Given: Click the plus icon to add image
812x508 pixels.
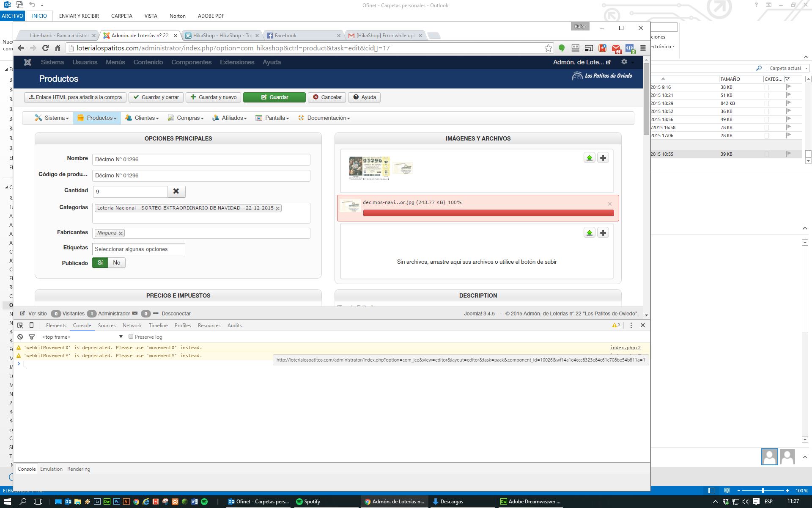Looking at the screenshot, I should point(603,158).
